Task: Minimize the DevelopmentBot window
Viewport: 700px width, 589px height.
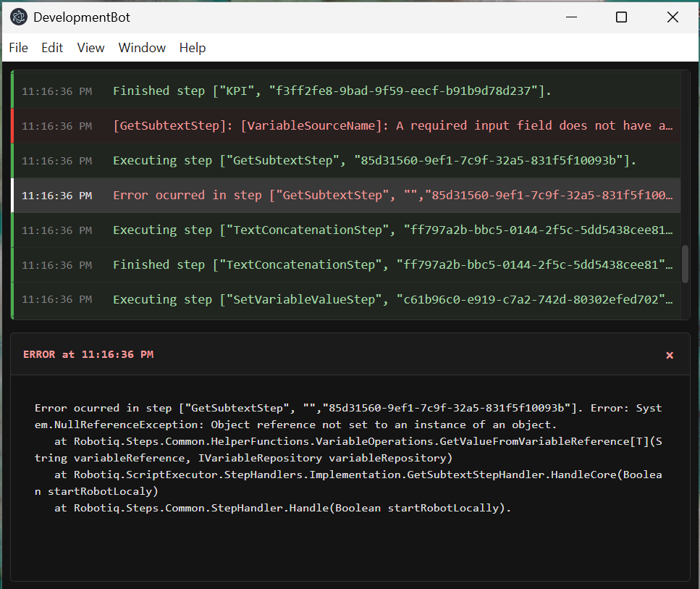Action: point(569,17)
